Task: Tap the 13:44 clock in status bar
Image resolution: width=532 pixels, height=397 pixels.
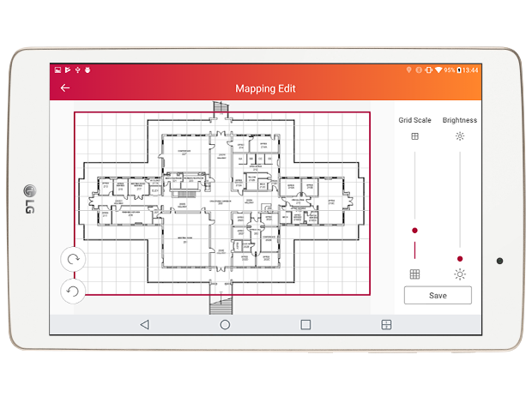Action: point(470,70)
